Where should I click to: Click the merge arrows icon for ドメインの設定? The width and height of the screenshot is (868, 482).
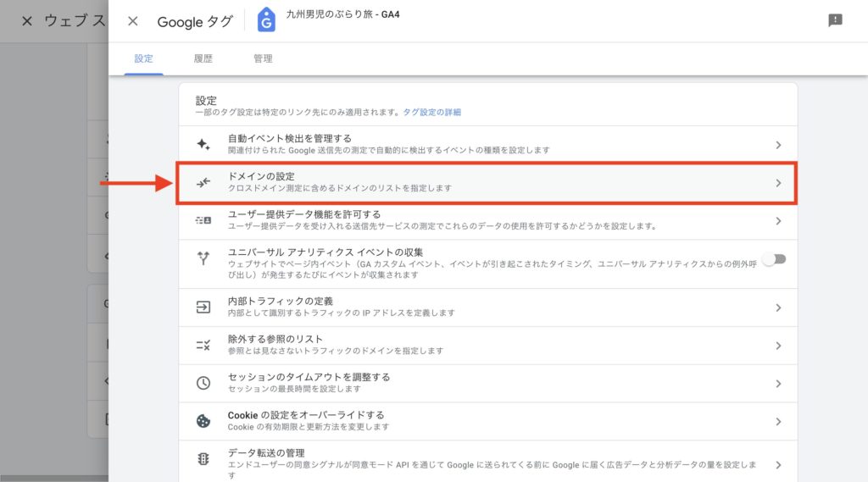(203, 183)
